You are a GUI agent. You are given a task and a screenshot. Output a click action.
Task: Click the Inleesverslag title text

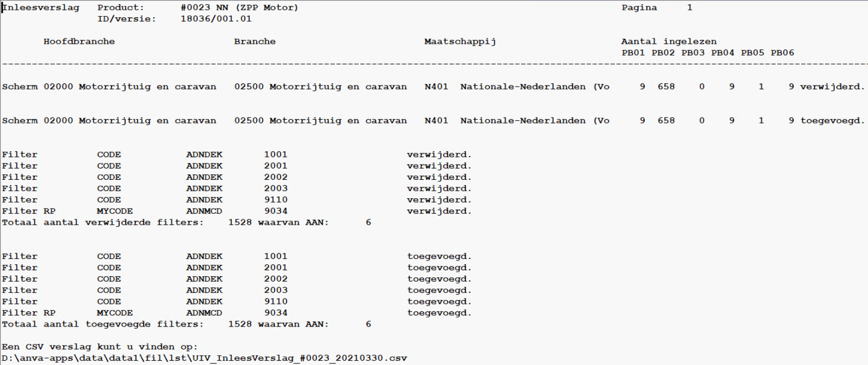(x=41, y=8)
